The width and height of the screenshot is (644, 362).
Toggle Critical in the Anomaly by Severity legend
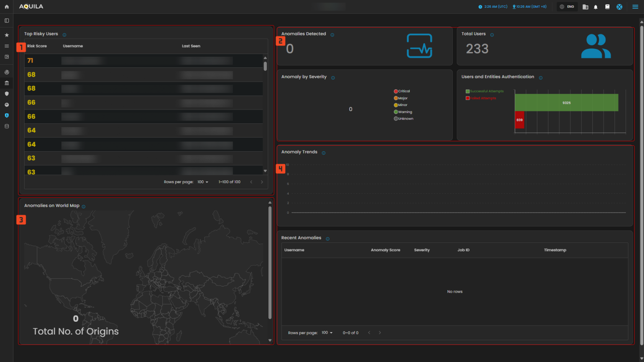pyautogui.click(x=402, y=91)
